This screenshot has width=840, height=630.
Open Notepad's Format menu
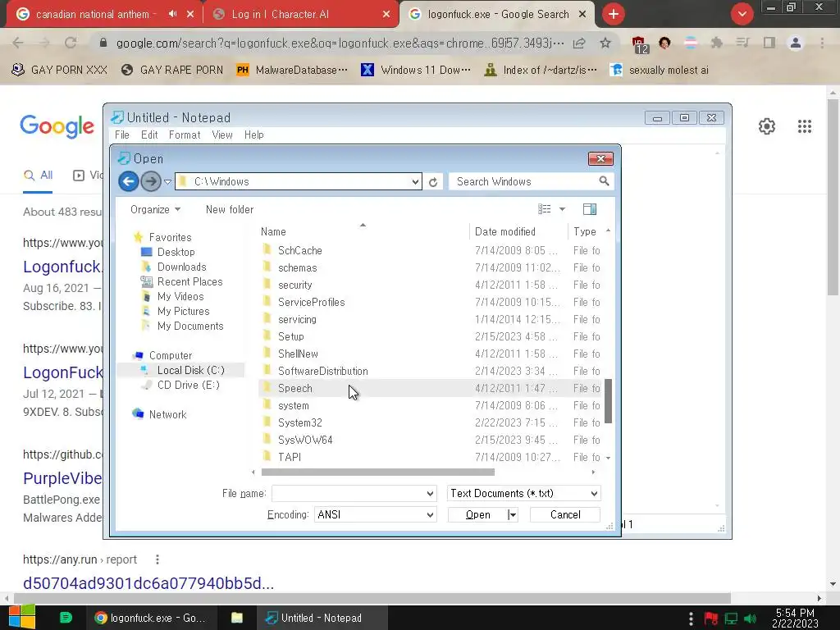tap(185, 135)
